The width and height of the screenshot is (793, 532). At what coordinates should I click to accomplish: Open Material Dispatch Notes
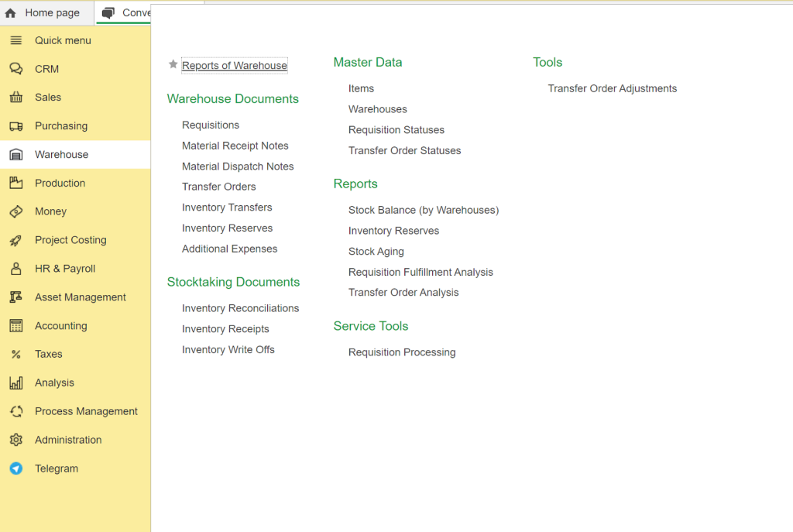[238, 166]
